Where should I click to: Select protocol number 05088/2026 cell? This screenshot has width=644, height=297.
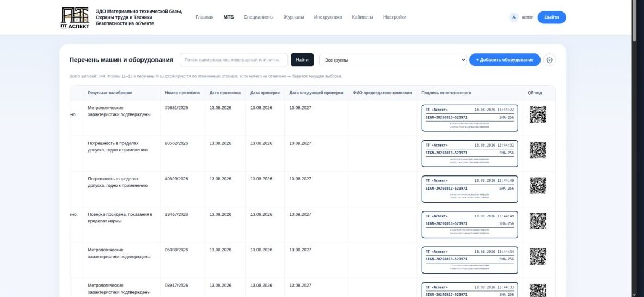tap(176, 250)
